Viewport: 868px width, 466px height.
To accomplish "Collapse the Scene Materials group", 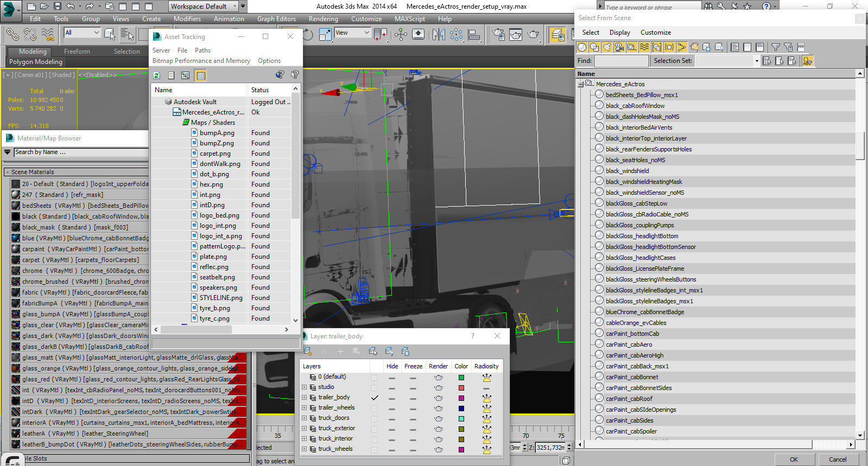I will click(x=7, y=172).
